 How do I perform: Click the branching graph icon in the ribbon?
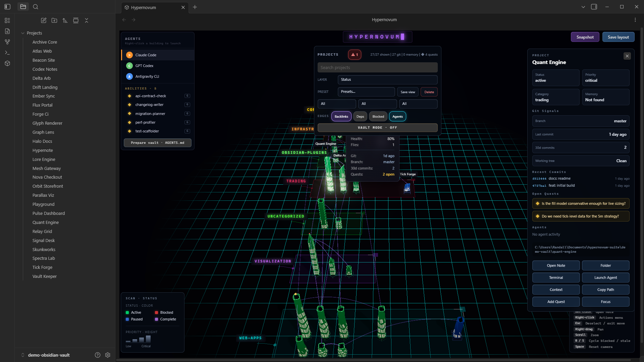click(7, 42)
